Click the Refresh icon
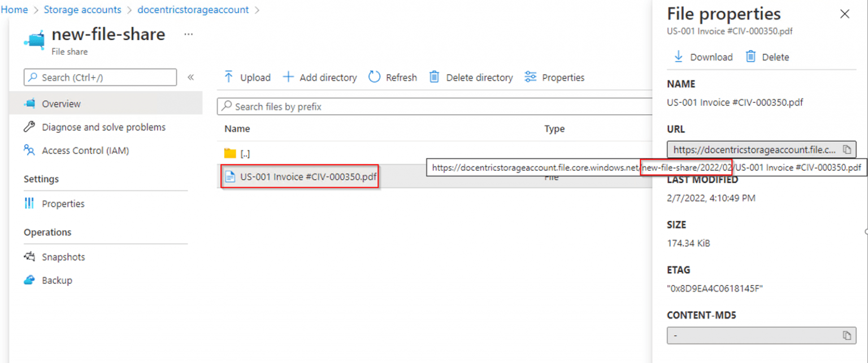Image resolution: width=868 pixels, height=363 pixels. (374, 77)
